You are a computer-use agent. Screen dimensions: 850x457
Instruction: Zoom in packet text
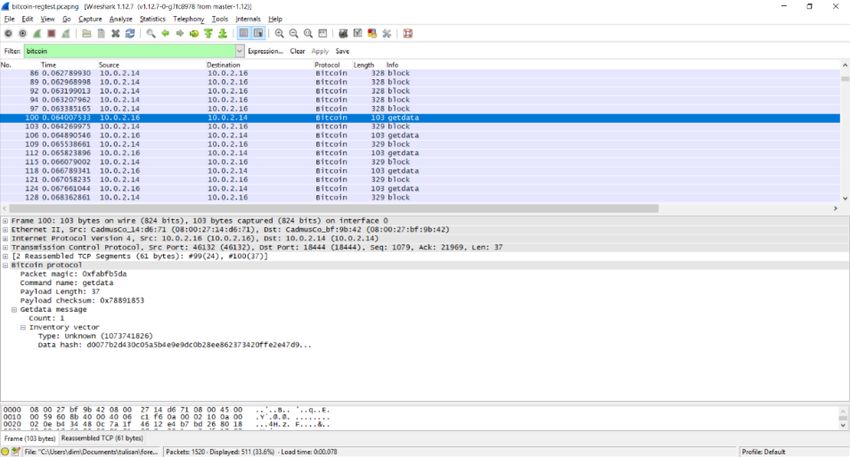279,34
